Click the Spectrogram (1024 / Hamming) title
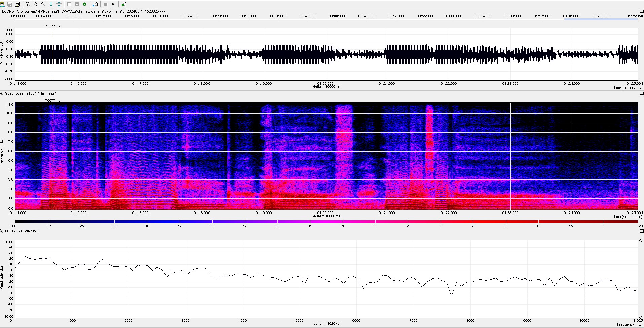 coord(31,93)
